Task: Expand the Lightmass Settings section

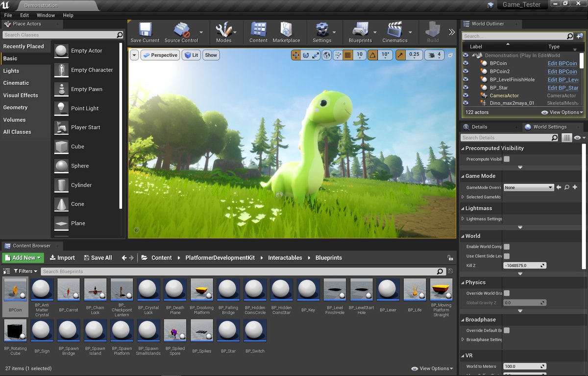Action: [463, 219]
